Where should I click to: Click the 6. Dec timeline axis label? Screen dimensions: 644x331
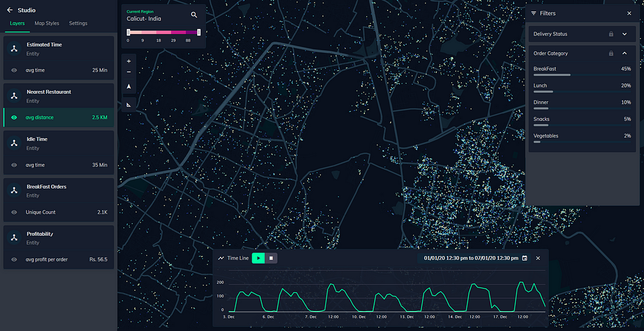click(268, 317)
